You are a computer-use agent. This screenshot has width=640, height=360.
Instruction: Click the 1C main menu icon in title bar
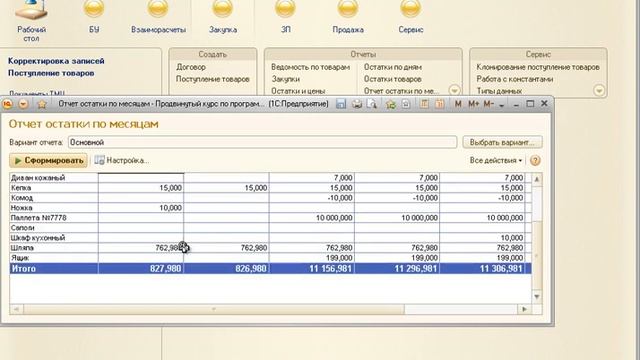[7, 104]
